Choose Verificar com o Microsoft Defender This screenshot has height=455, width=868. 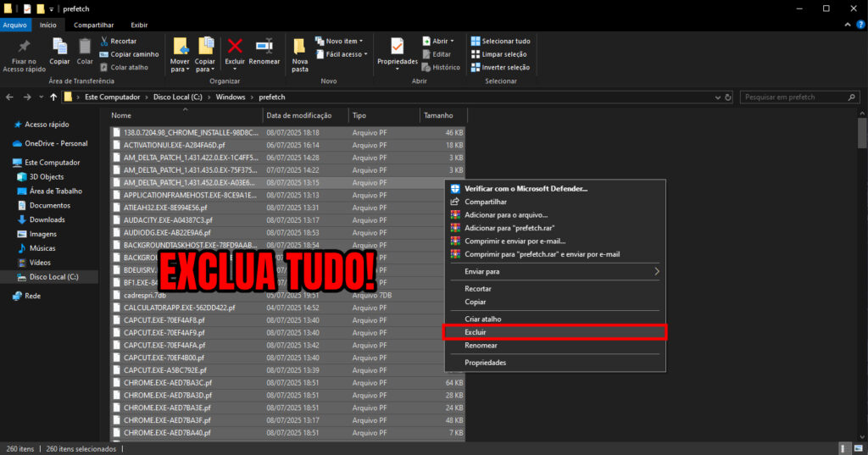(x=526, y=188)
